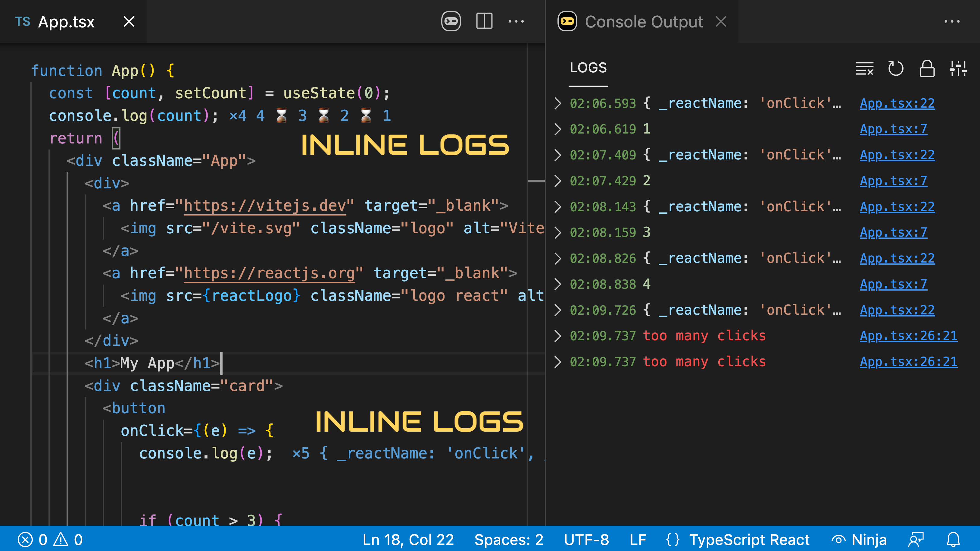Open editor More Actions menu
Viewport: 980px width, 551px height.
pyautogui.click(x=516, y=21)
